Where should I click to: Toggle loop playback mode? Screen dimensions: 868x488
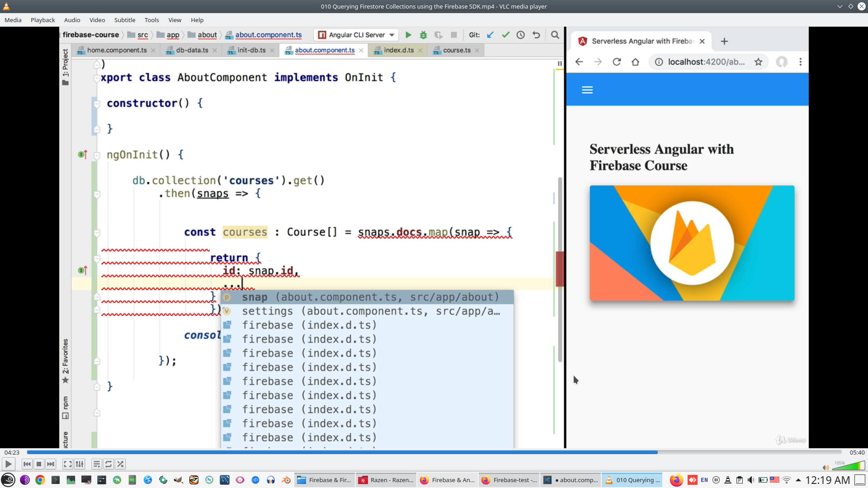pyautogui.click(x=108, y=464)
